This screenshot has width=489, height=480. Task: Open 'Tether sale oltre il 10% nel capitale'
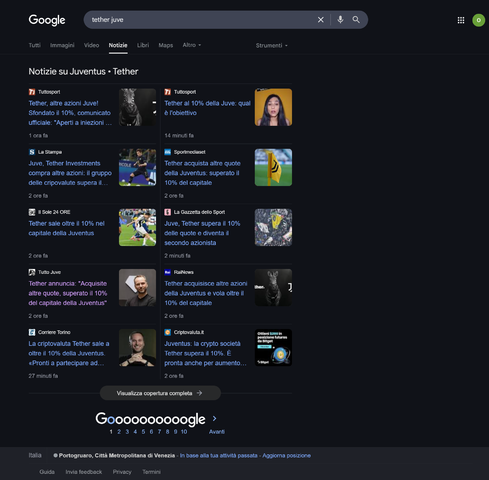coord(66,228)
